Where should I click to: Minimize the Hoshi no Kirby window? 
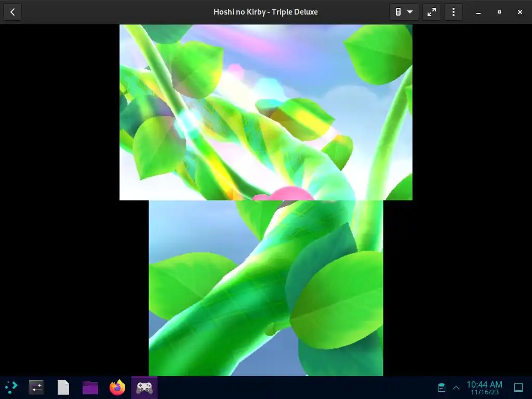point(478,12)
